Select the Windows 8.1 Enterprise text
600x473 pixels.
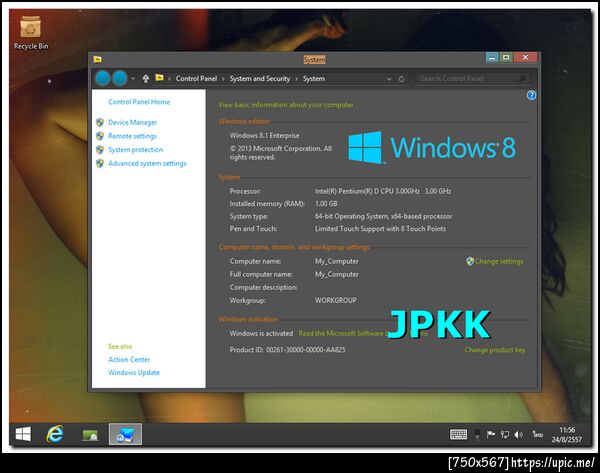pyautogui.click(x=264, y=135)
